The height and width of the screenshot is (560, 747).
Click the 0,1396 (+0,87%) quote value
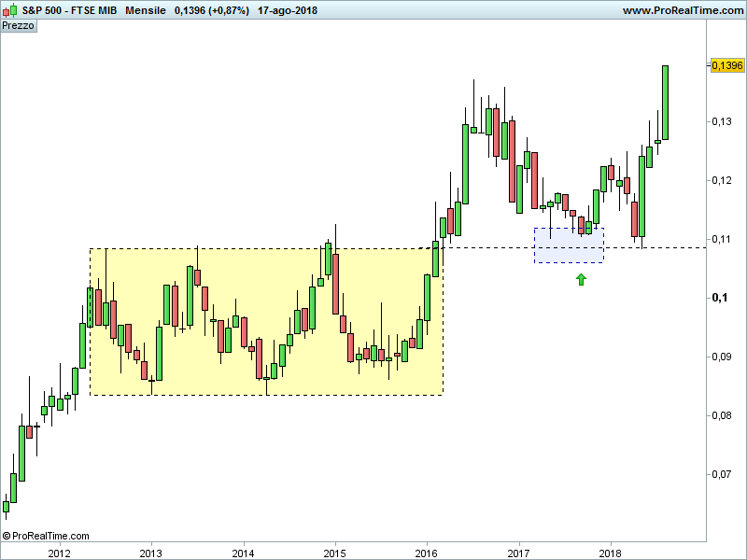(x=212, y=10)
